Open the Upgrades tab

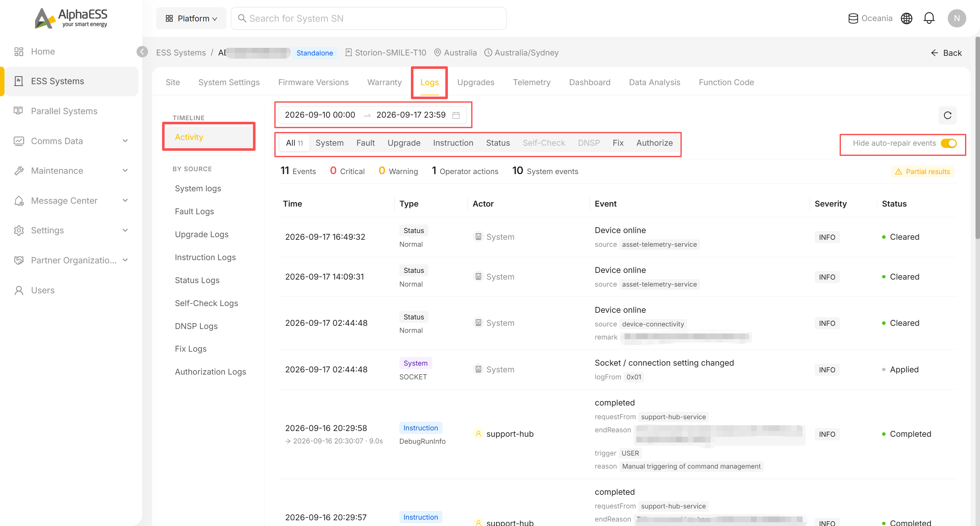476,82
